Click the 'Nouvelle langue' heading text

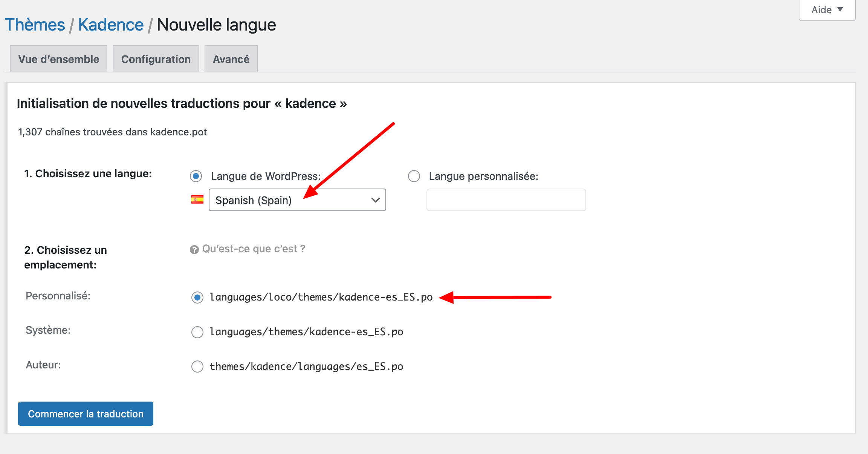click(216, 25)
